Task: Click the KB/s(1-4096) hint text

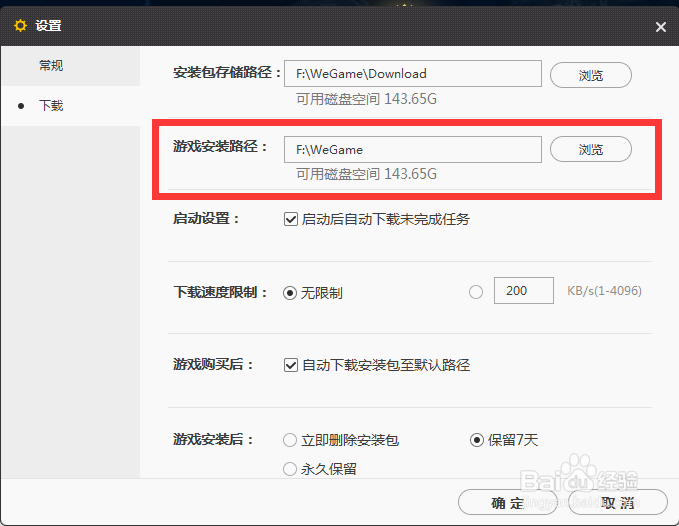Action: click(604, 290)
